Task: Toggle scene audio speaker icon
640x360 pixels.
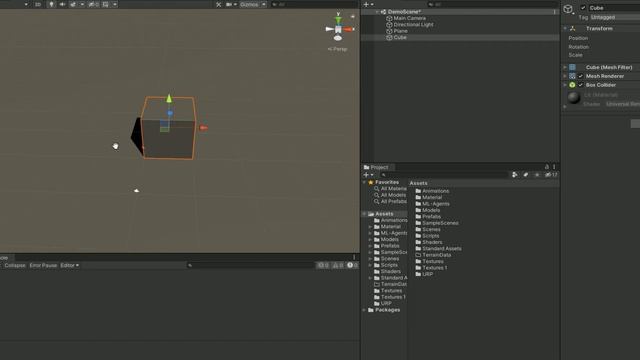Action: (x=62, y=4)
